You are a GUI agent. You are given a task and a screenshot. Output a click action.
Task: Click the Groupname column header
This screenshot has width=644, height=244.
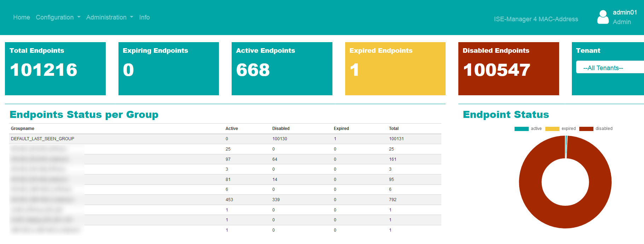[x=23, y=129]
